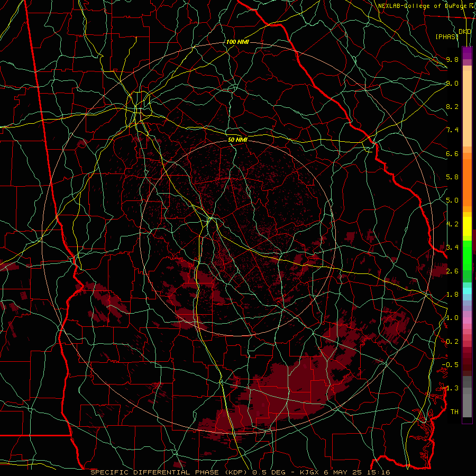Click the "8.2" scale value
Viewport: 476px width, 476px height.
[x=452, y=106]
